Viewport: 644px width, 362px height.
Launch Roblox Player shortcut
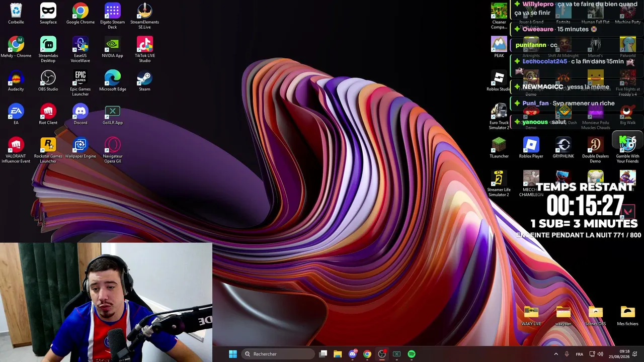coord(531,148)
